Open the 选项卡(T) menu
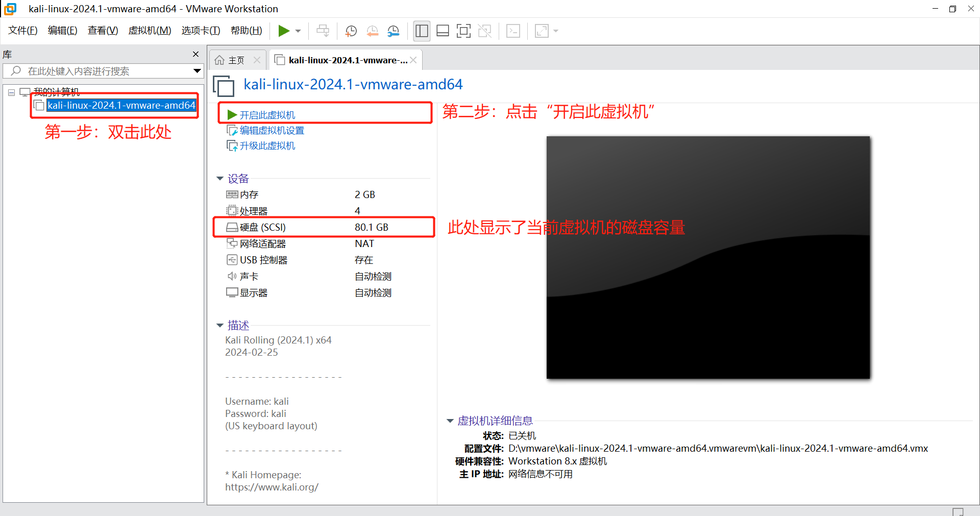Screen dimensions: 980x516 click(201, 31)
